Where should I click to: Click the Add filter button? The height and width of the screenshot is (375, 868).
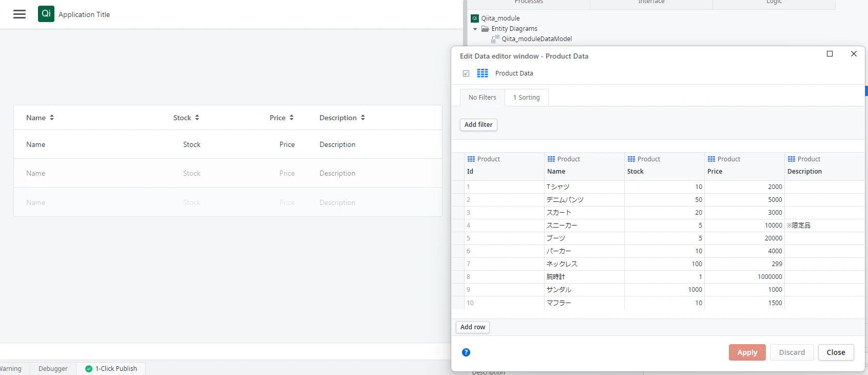tap(478, 125)
